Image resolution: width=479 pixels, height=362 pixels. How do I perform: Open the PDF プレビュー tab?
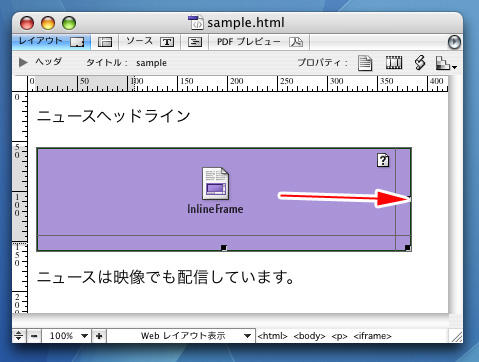[259, 42]
